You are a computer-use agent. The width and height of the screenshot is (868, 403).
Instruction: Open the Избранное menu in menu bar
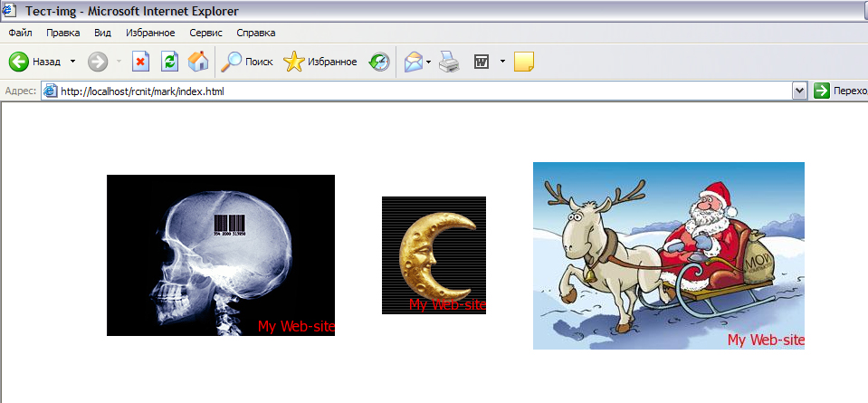pyautogui.click(x=150, y=33)
